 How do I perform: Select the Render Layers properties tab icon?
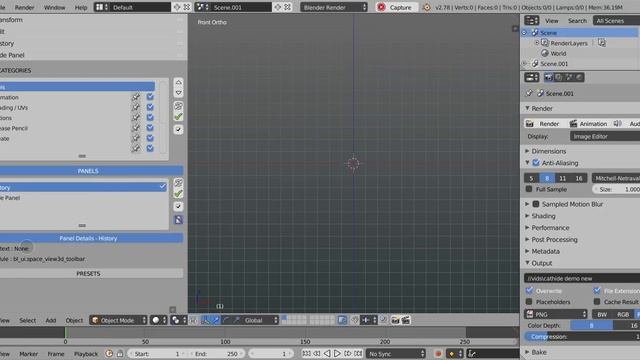(x=558, y=77)
